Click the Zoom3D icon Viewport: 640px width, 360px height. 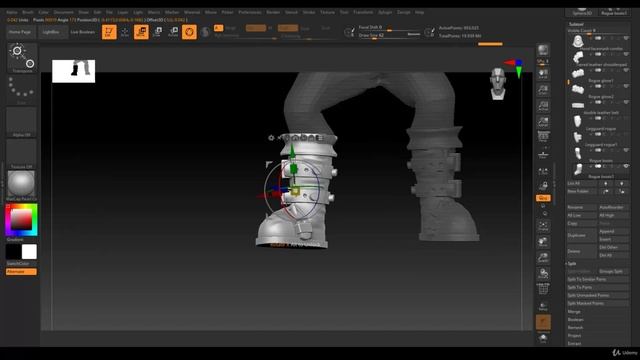tap(543, 258)
